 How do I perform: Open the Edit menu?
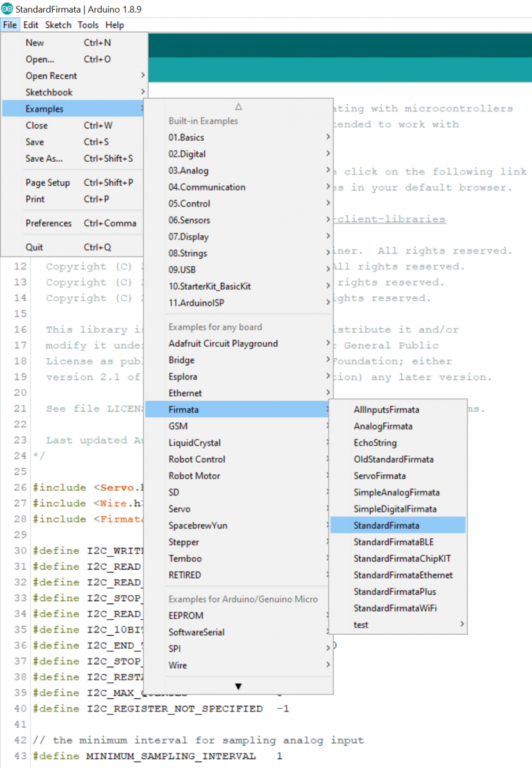(x=31, y=25)
